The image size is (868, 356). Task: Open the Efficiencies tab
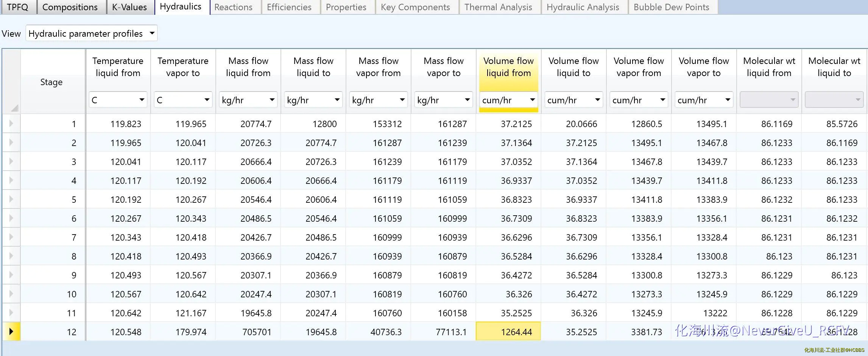[289, 7]
